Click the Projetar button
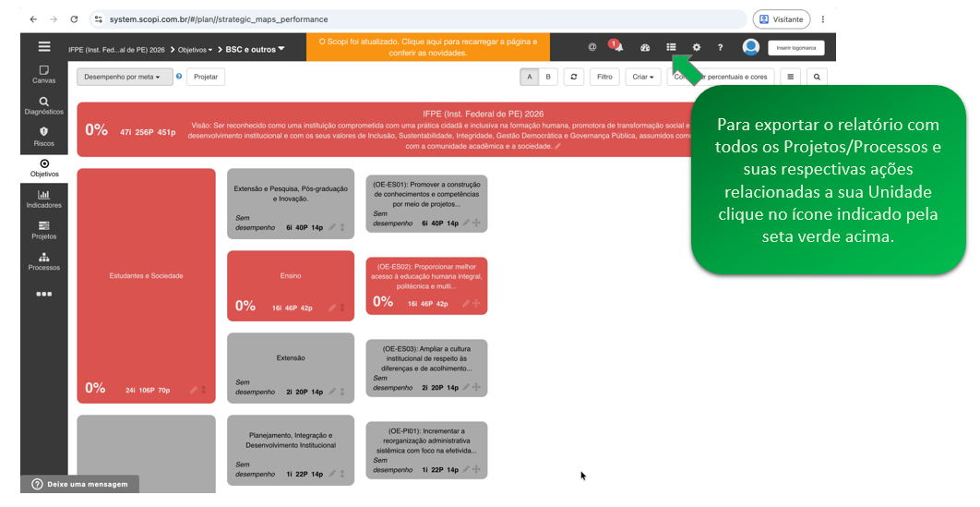980x507 pixels. (x=206, y=77)
